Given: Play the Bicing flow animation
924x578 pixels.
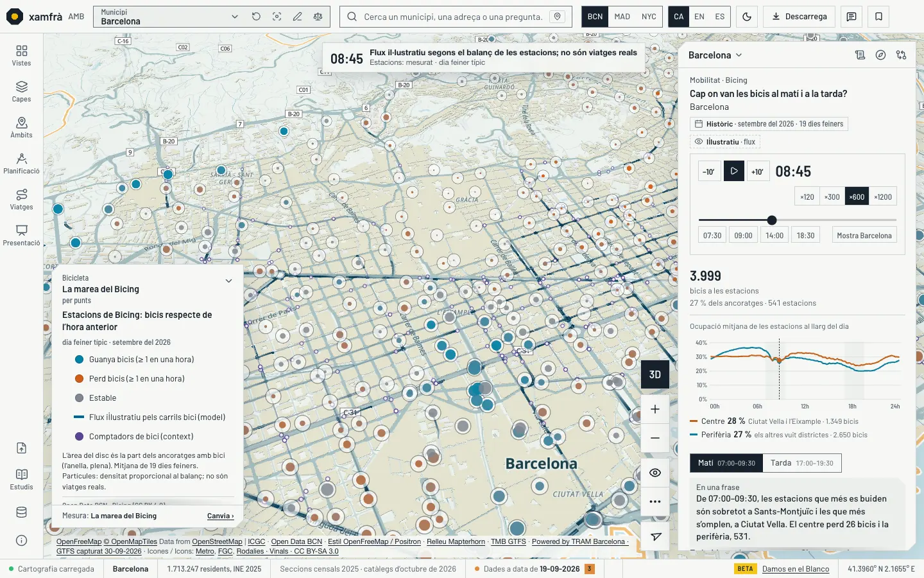Looking at the screenshot, I should coord(734,171).
